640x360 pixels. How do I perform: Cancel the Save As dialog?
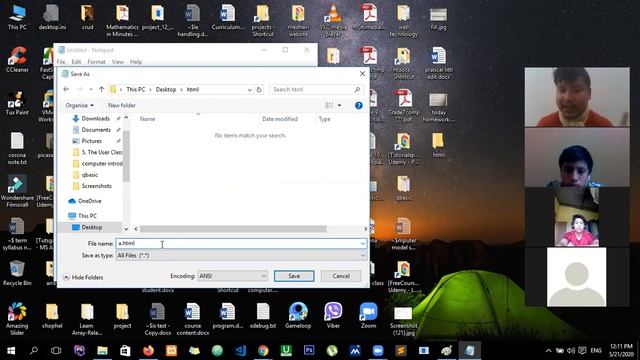341,276
